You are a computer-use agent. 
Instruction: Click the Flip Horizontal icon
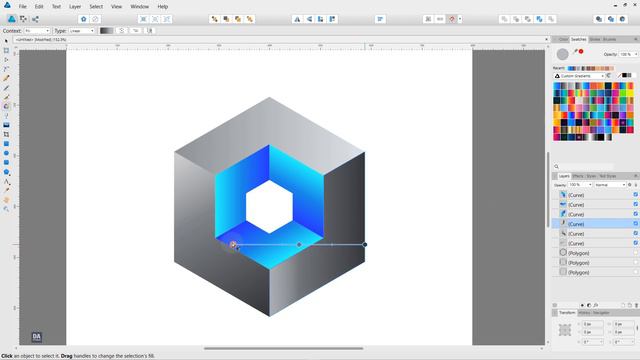(297, 19)
